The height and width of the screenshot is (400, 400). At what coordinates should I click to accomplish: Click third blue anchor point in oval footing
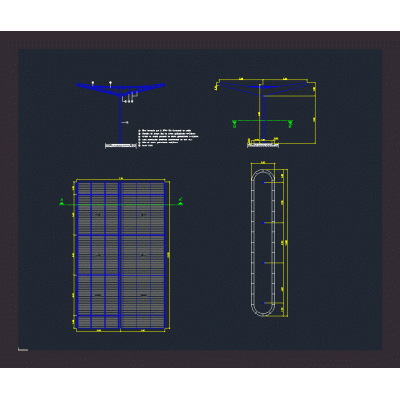[x=264, y=263]
